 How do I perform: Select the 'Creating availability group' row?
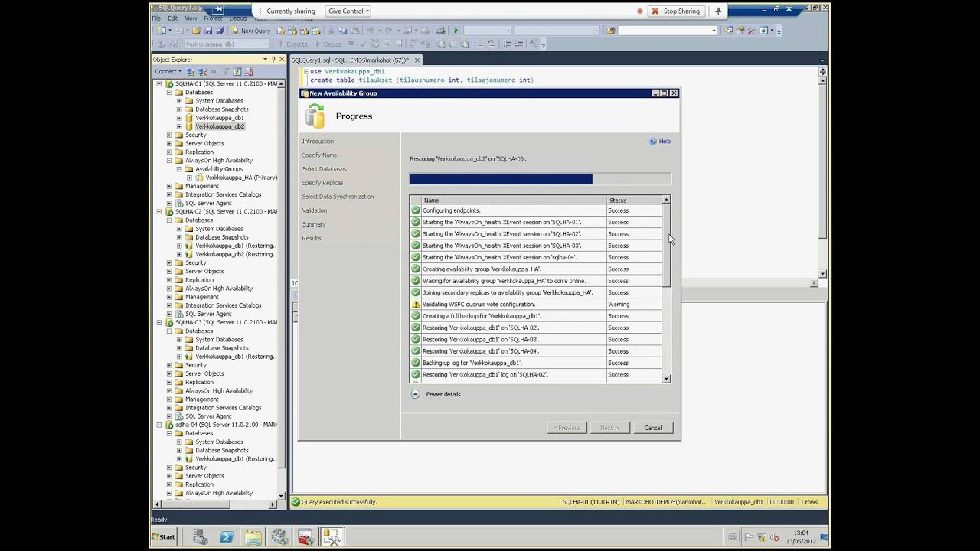[x=536, y=269]
